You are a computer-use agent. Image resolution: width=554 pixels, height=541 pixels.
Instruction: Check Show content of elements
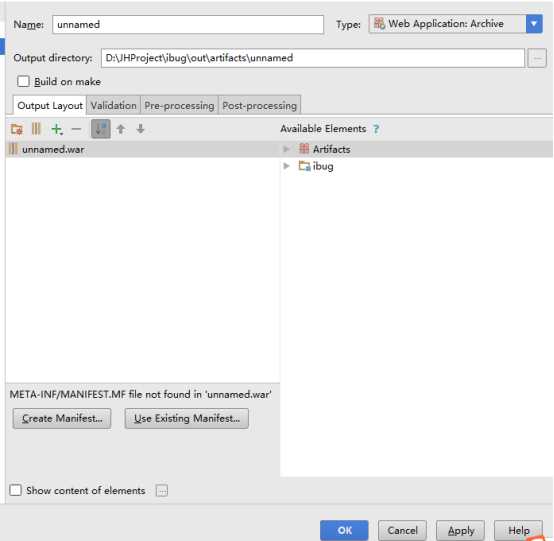15,490
